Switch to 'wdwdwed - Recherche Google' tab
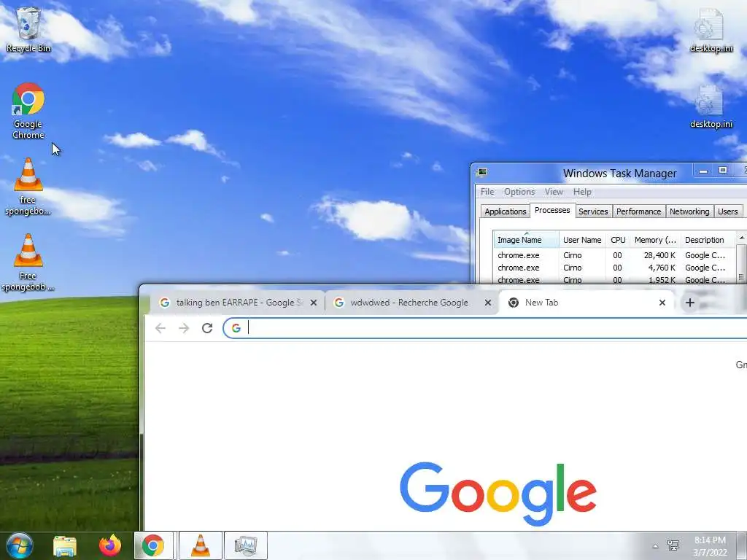This screenshot has width=747, height=560. click(413, 303)
